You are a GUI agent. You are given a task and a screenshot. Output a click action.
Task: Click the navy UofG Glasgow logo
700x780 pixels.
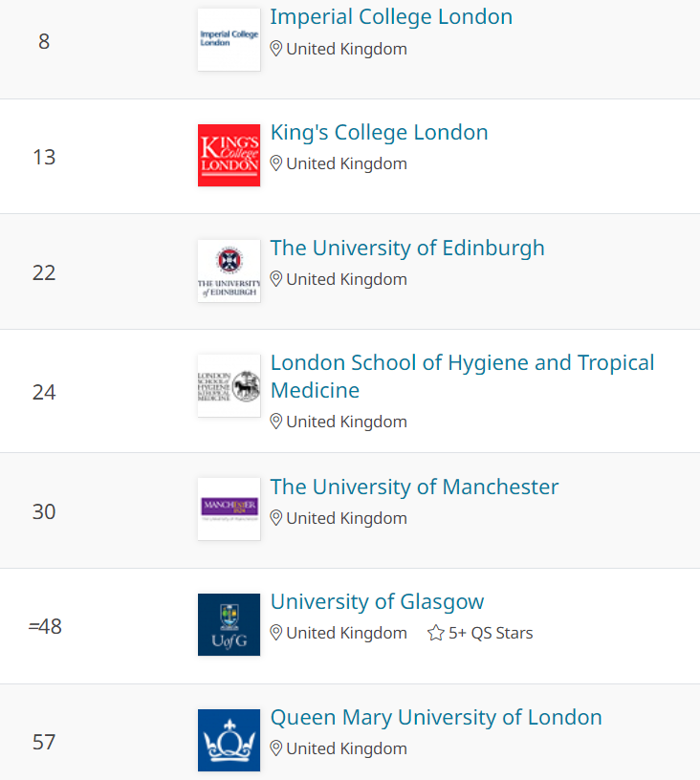[229, 624]
